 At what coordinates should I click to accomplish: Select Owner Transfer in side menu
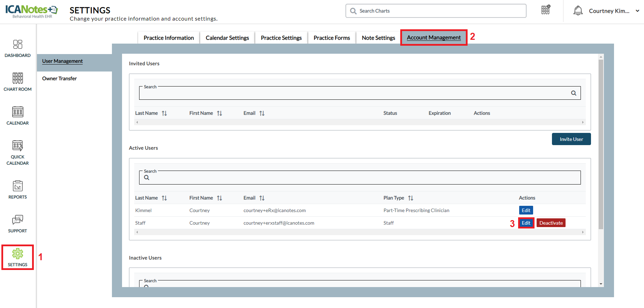click(x=60, y=78)
